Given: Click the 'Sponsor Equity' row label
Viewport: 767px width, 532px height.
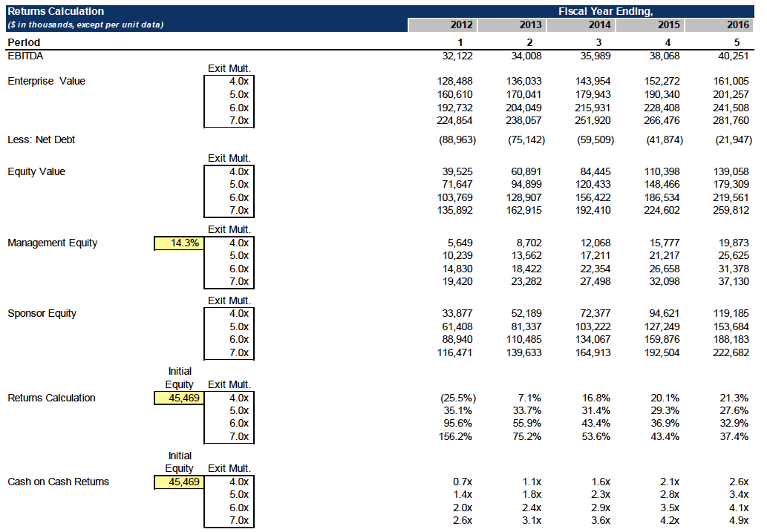Looking at the screenshot, I should (x=42, y=313).
